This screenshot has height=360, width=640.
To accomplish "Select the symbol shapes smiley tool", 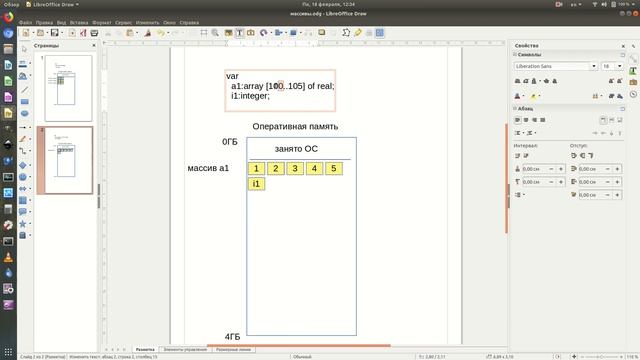I will pyautogui.click(x=23, y=177).
